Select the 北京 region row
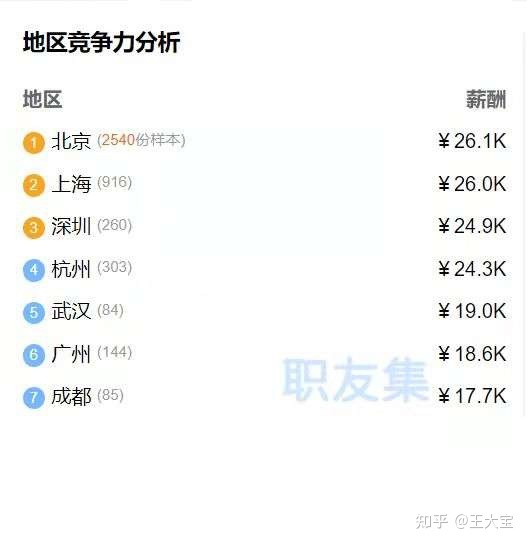The width and height of the screenshot is (527, 544). [x=264, y=141]
